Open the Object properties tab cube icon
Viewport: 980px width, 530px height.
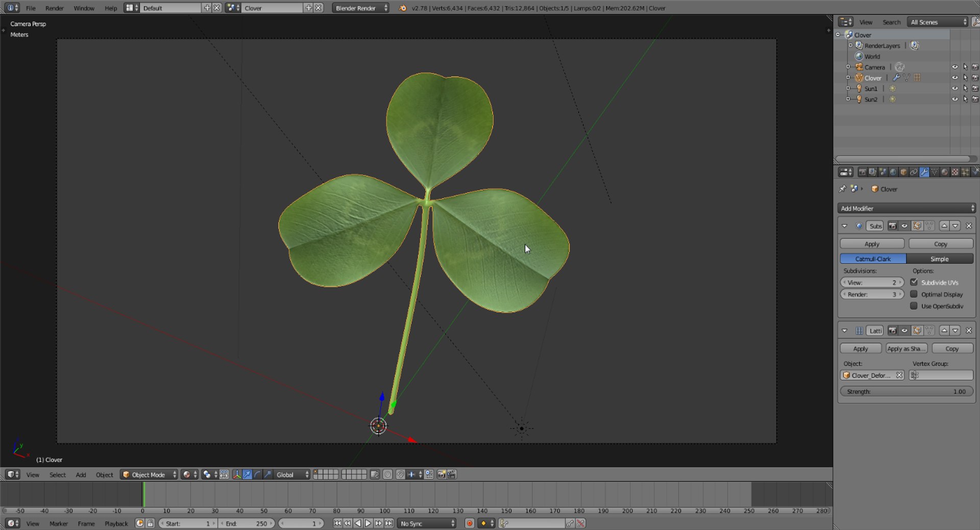(x=903, y=172)
